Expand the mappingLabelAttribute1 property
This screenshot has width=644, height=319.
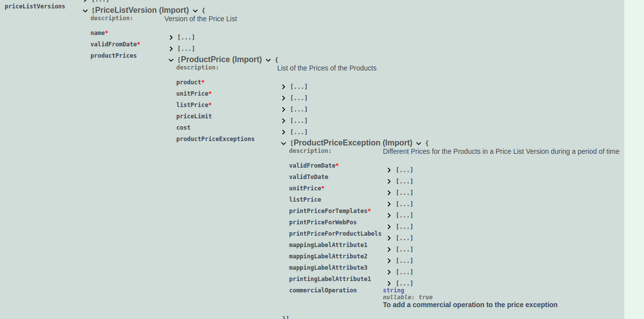[389, 249]
